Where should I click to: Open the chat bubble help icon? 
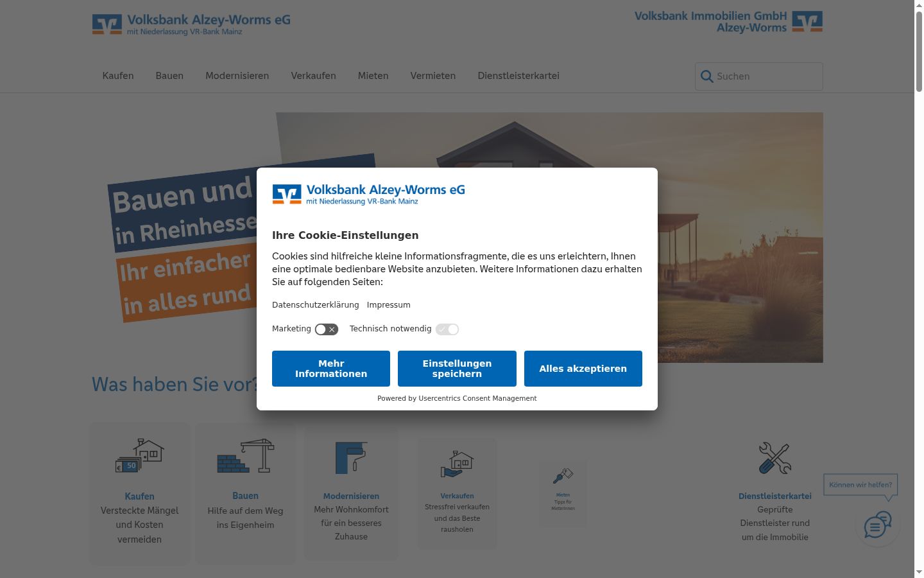click(877, 525)
